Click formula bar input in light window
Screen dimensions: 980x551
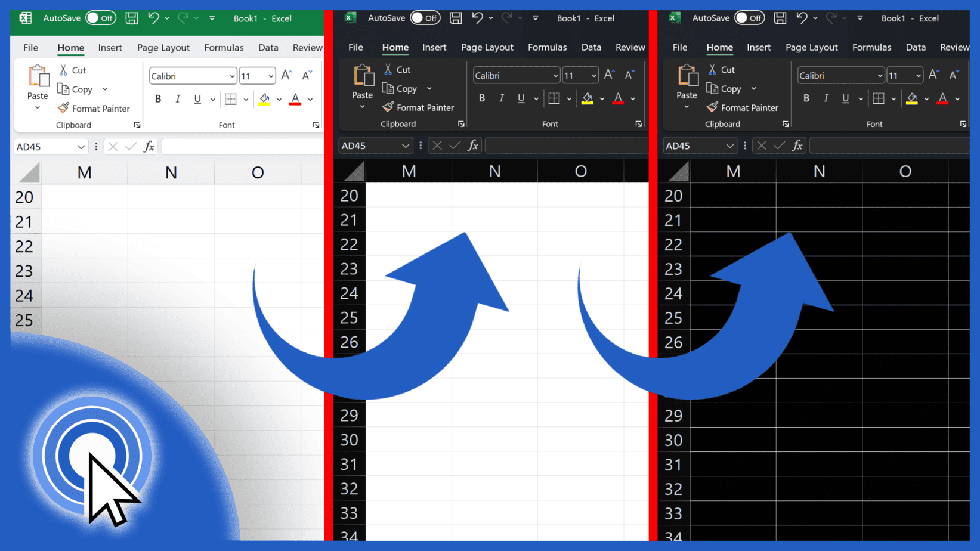tap(242, 147)
